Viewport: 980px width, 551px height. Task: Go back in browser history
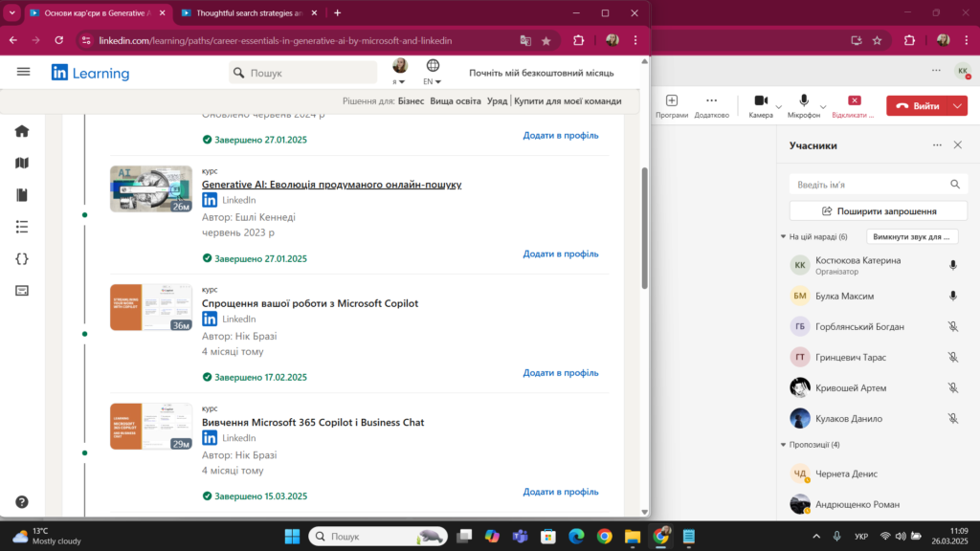point(13,40)
